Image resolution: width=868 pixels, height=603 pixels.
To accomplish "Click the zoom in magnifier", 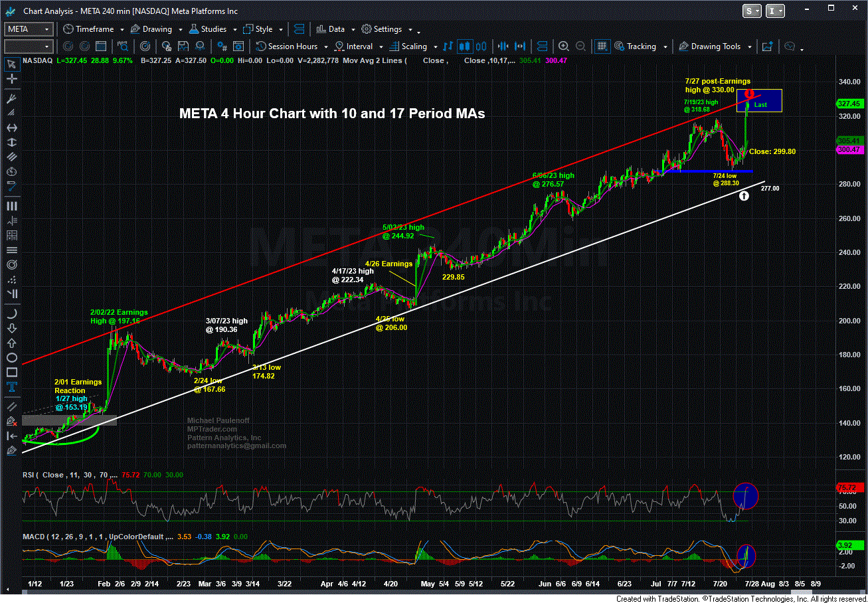I will 564,46.
